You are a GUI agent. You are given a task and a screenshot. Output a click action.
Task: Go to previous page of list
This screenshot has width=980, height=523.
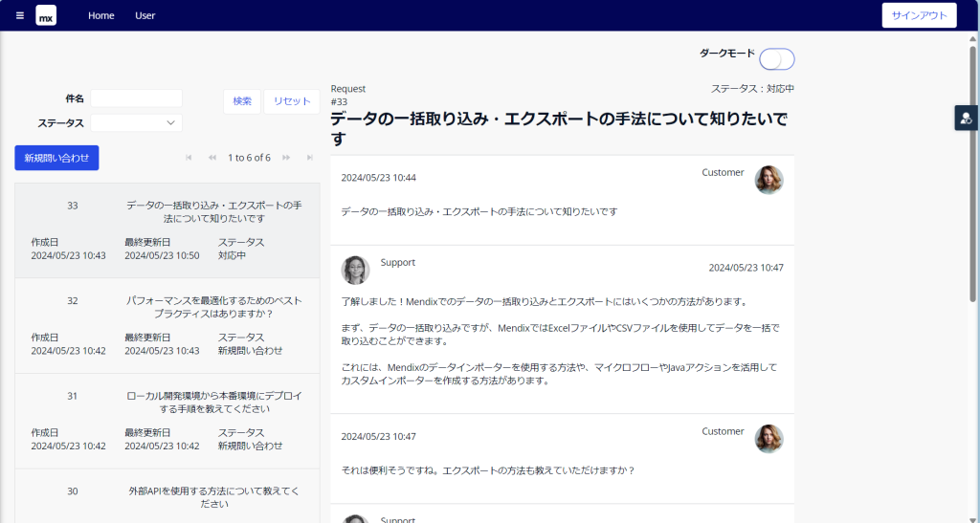click(x=212, y=158)
